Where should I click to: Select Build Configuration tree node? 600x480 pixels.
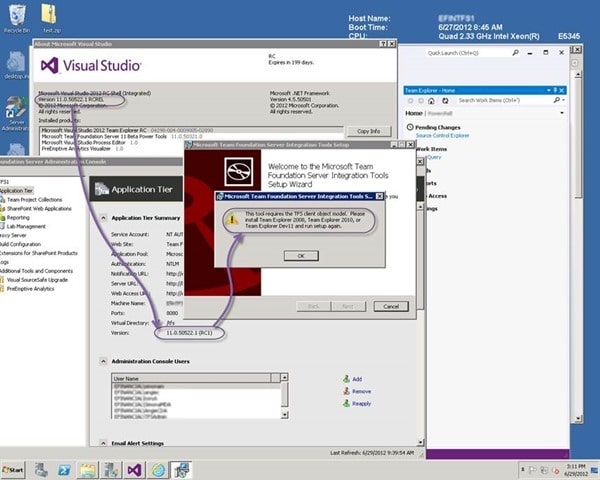coord(20,244)
